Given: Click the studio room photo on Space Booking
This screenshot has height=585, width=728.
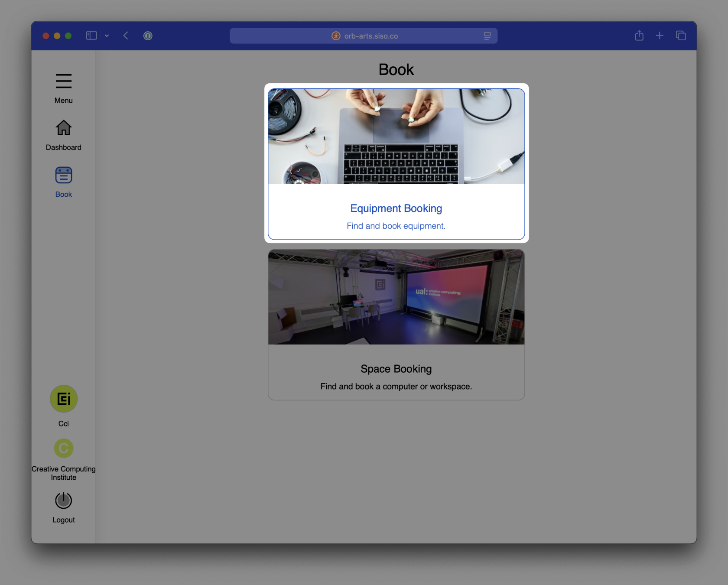Looking at the screenshot, I should (396, 297).
